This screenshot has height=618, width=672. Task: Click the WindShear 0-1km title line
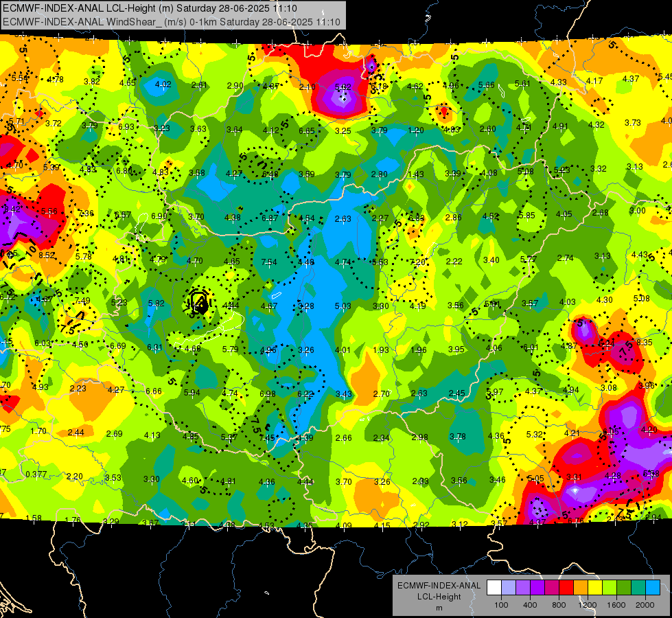click(x=172, y=22)
